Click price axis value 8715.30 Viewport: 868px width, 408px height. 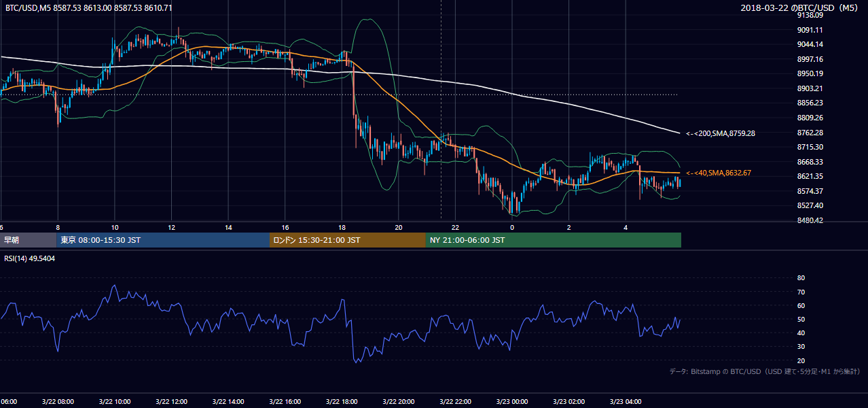(x=809, y=147)
